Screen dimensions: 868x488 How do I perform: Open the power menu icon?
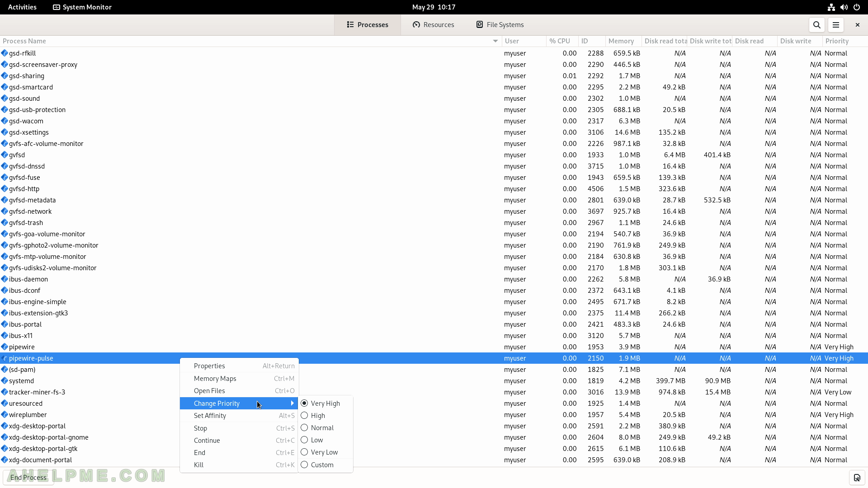click(857, 7)
